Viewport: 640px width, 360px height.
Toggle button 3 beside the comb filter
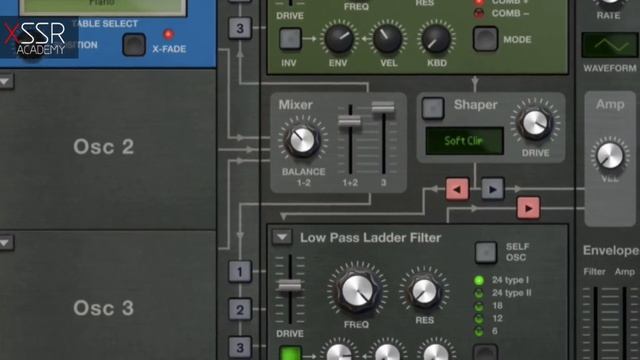240,28
